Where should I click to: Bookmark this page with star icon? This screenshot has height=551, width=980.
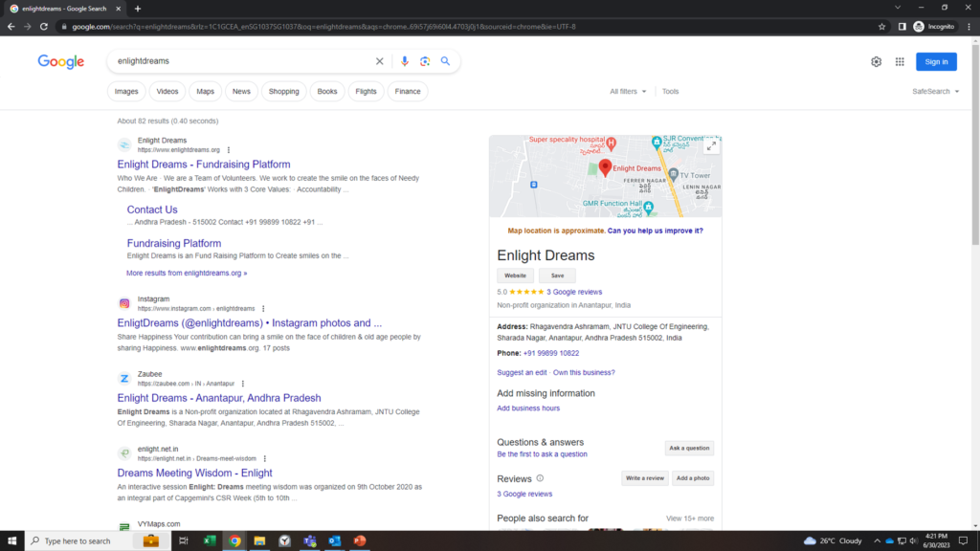(881, 26)
